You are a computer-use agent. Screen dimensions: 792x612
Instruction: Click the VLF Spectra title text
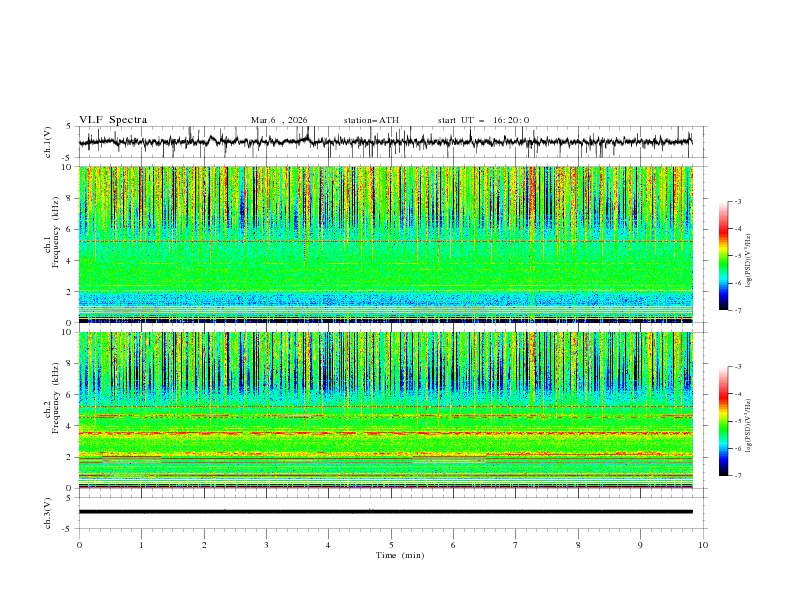tap(113, 120)
